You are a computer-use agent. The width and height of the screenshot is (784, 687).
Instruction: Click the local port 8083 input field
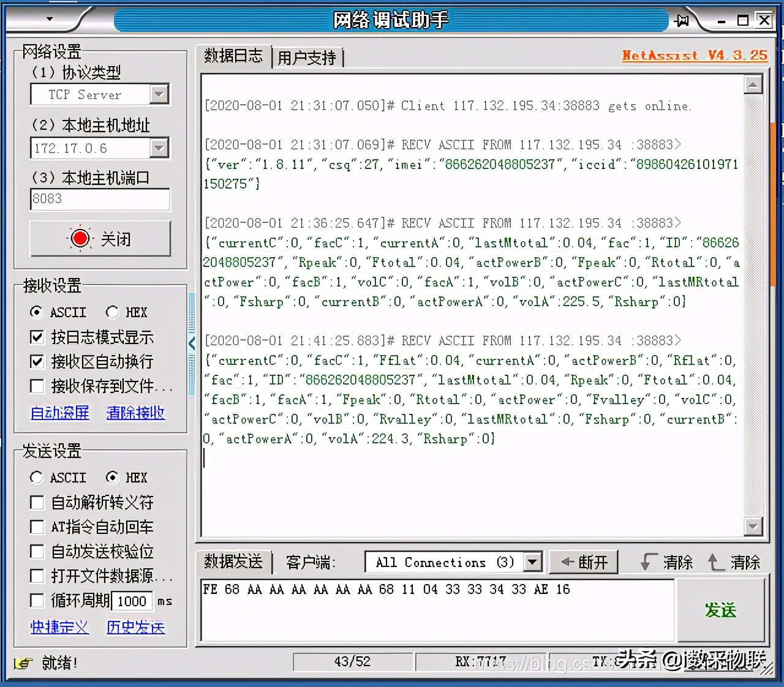pos(100,199)
